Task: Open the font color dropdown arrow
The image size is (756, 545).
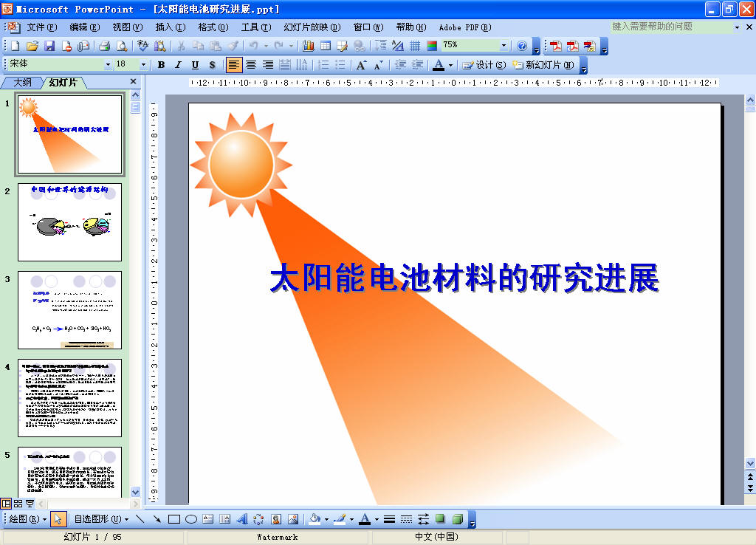Action: tap(451, 65)
